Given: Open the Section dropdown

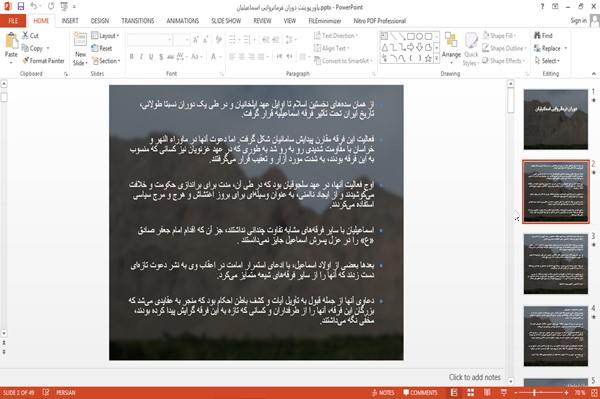Looking at the screenshot, I should point(106,61).
